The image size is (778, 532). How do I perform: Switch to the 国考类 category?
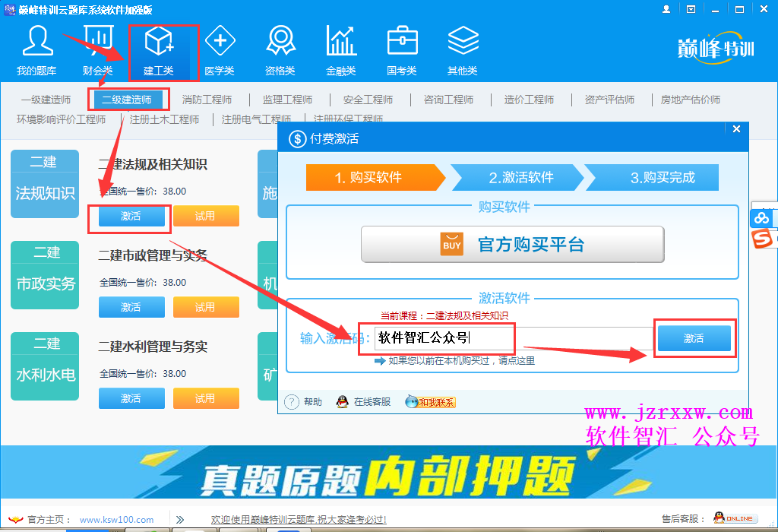(402, 51)
